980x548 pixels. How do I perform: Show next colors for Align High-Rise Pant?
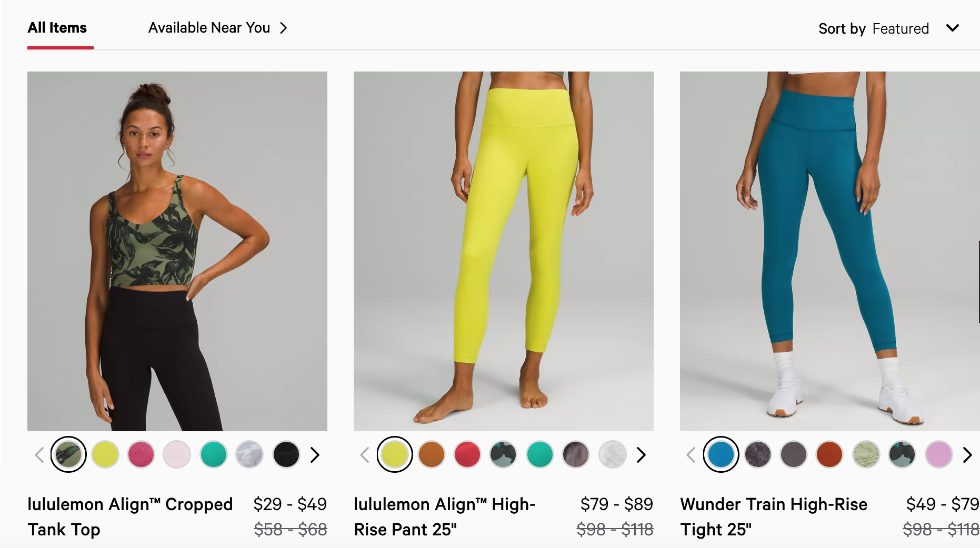click(x=641, y=454)
